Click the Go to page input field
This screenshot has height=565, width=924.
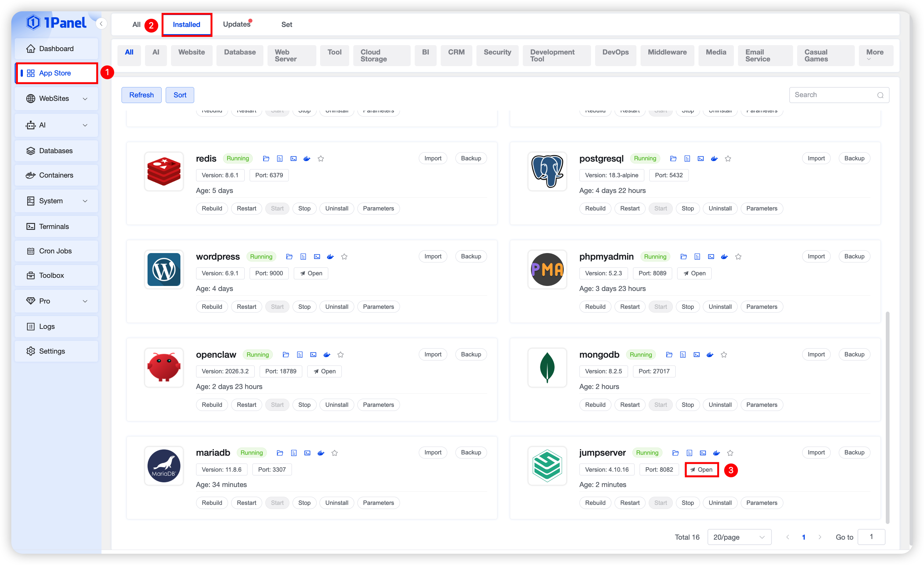coord(871,537)
